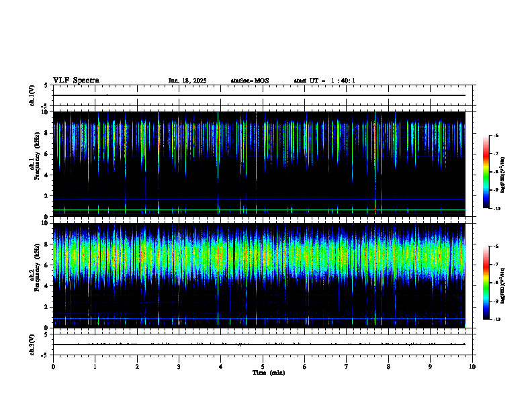Click the ch.3 voltage waveform trace
Viewport: 532px width, 411px height.
click(259, 345)
